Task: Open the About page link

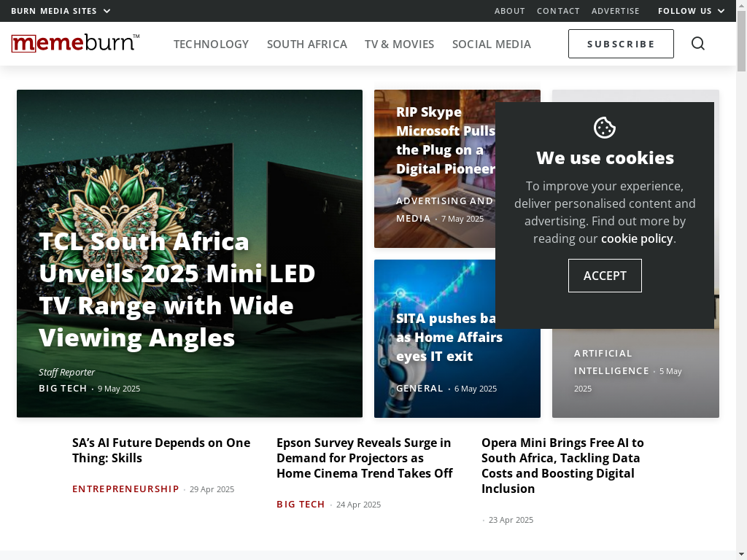Action: click(x=509, y=11)
